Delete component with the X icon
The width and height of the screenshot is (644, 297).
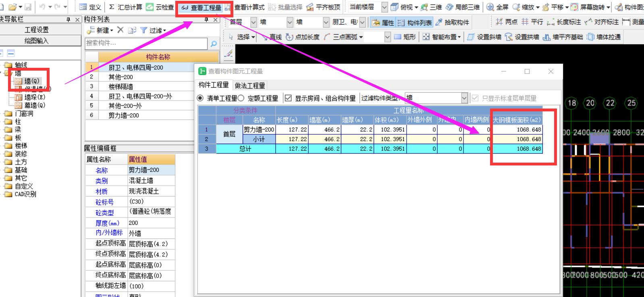pos(120,30)
